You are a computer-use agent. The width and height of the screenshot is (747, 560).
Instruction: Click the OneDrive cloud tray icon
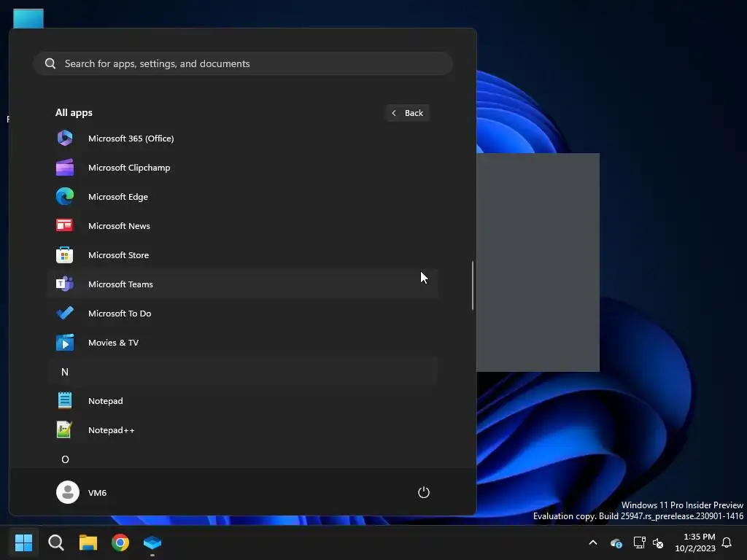(x=616, y=542)
